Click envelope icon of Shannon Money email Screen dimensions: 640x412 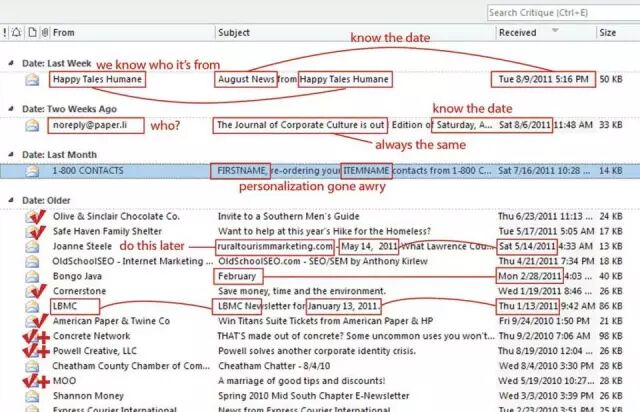[x=32, y=396]
